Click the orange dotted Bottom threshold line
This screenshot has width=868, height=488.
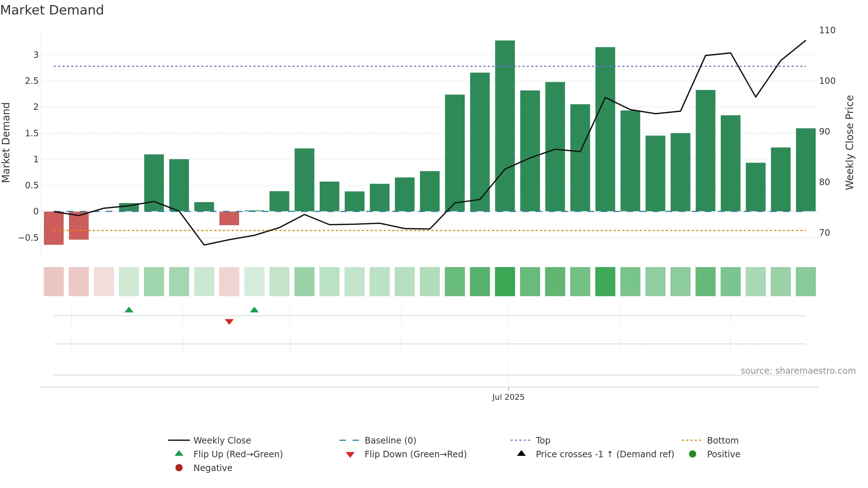point(430,230)
